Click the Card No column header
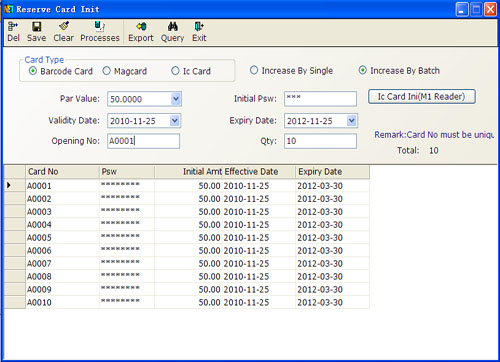 tap(62, 172)
